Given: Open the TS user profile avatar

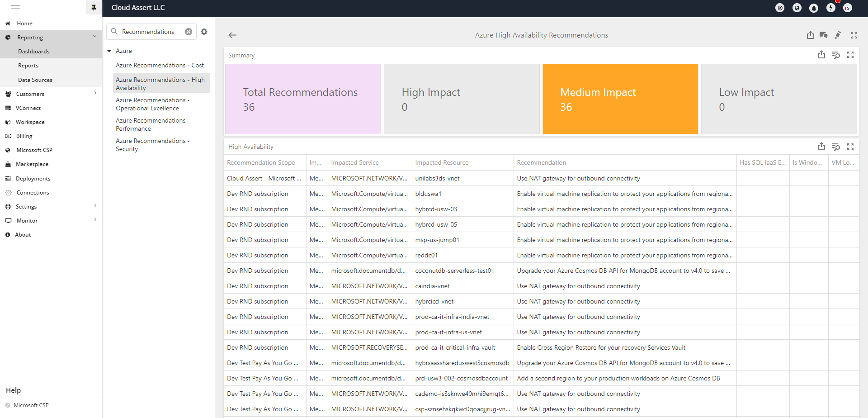Looking at the screenshot, I should (x=847, y=8).
